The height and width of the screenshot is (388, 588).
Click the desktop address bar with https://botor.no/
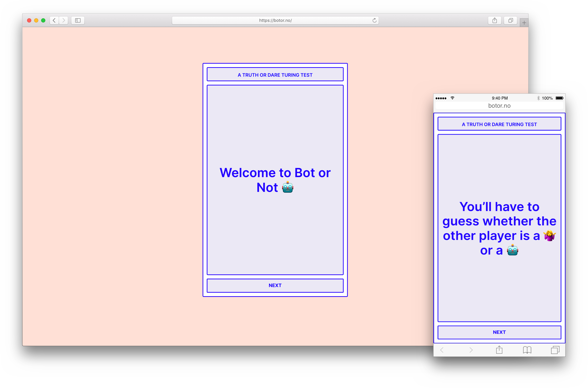coord(275,20)
